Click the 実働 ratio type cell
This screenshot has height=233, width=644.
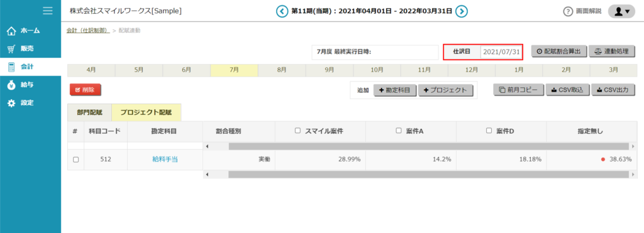(239, 160)
